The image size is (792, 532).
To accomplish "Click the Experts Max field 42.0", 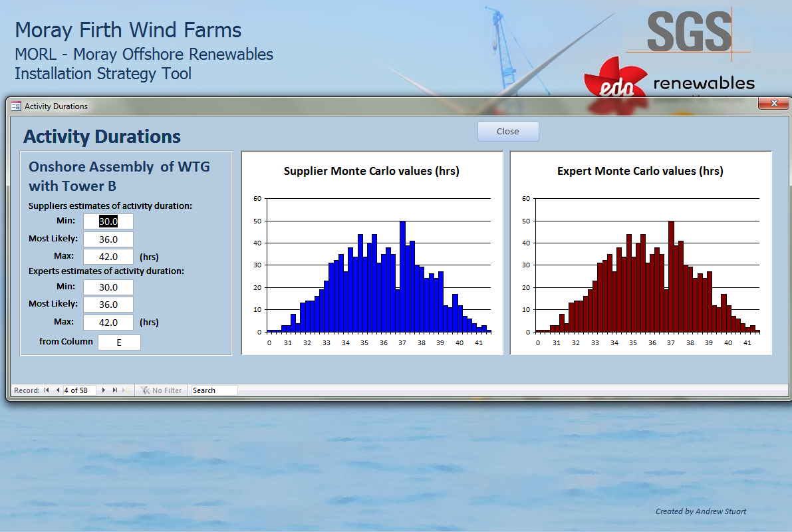I will (x=108, y=323).
